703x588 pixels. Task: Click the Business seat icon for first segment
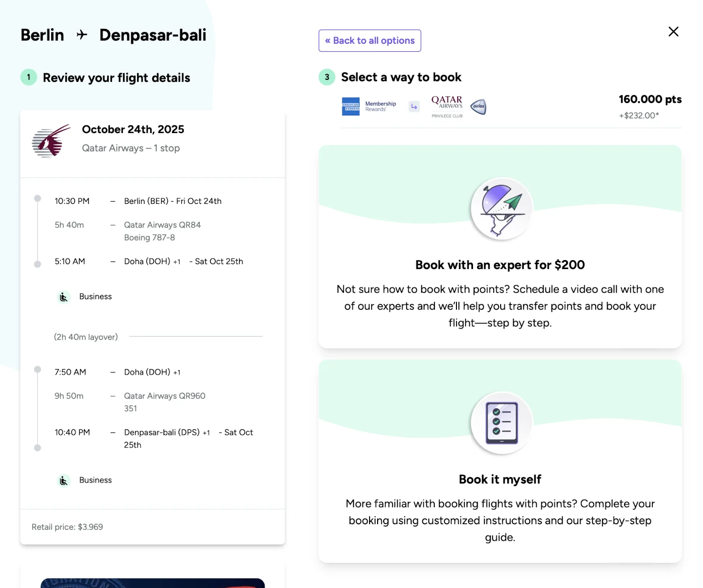point(63,297)
